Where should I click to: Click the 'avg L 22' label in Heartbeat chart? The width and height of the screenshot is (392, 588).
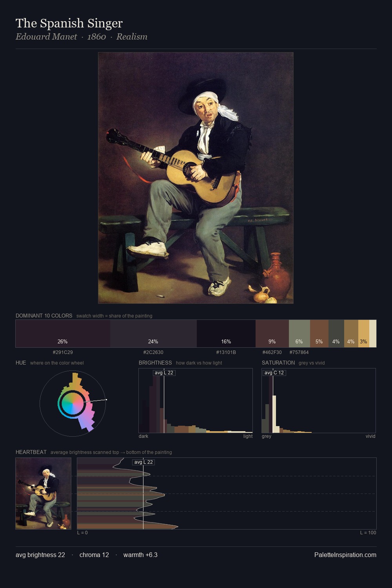pyautogui.click(x=143, y=462)
